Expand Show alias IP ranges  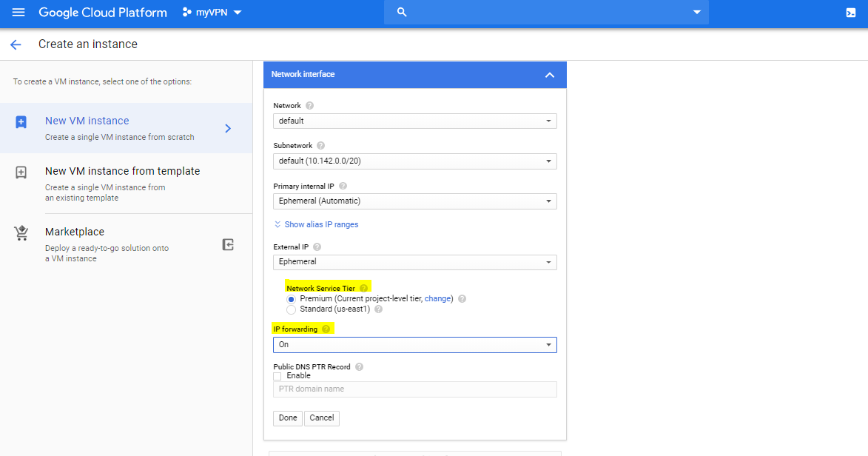click(x=316, y=224)
